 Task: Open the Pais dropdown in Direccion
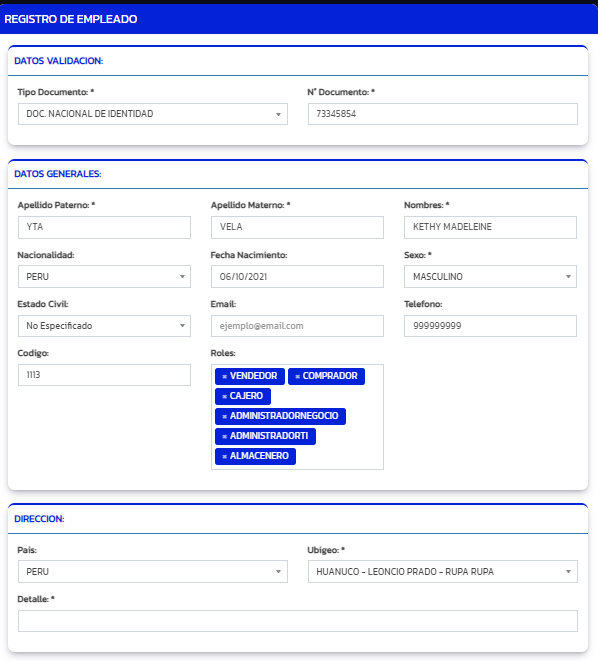153,572
